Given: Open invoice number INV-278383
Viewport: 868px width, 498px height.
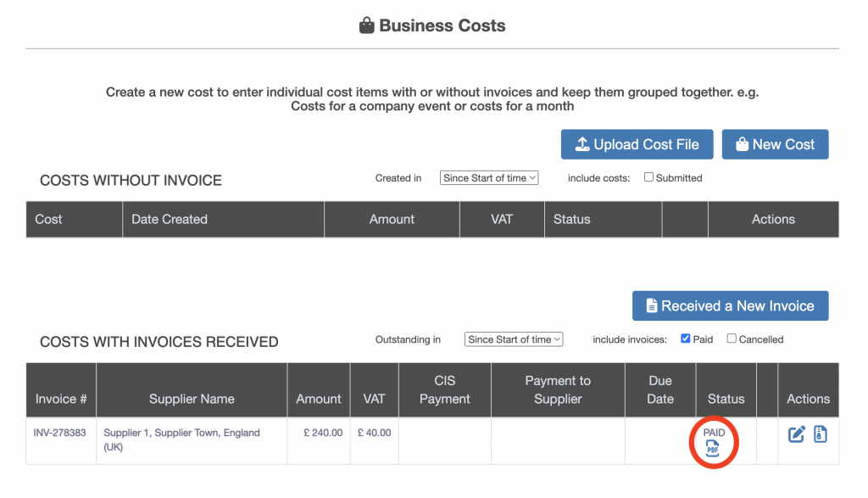Looking at the screenshot, I should click(x=59, y=433).
